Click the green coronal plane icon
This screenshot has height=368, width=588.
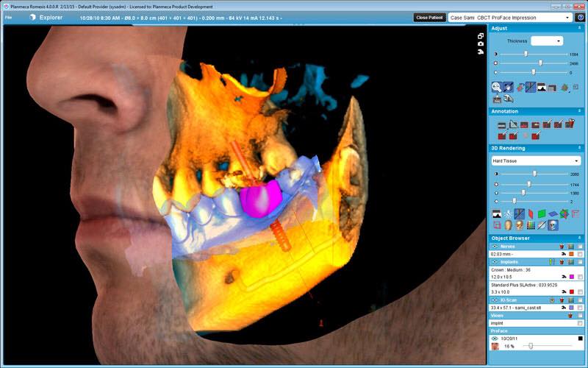[x=542, y=214]
